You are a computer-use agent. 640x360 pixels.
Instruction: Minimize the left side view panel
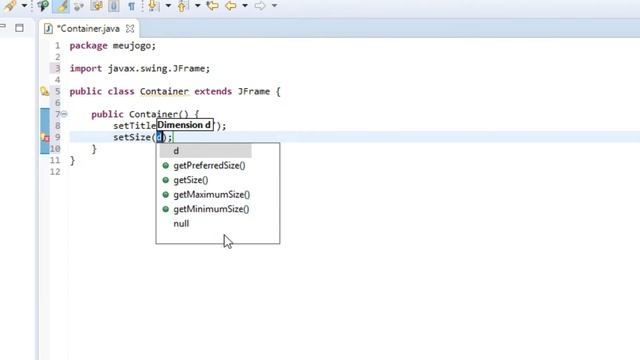(x=3, y=27)
